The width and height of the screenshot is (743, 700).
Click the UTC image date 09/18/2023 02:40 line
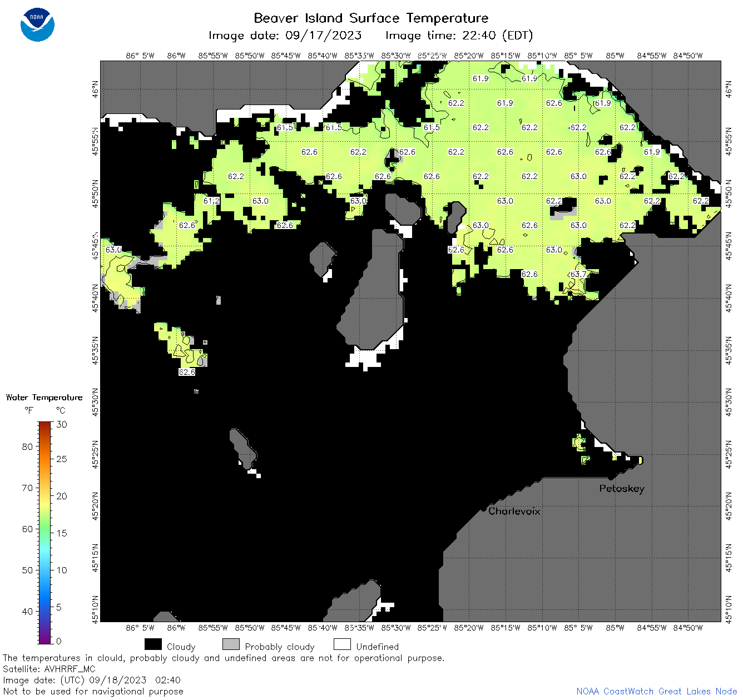[92, 680]
